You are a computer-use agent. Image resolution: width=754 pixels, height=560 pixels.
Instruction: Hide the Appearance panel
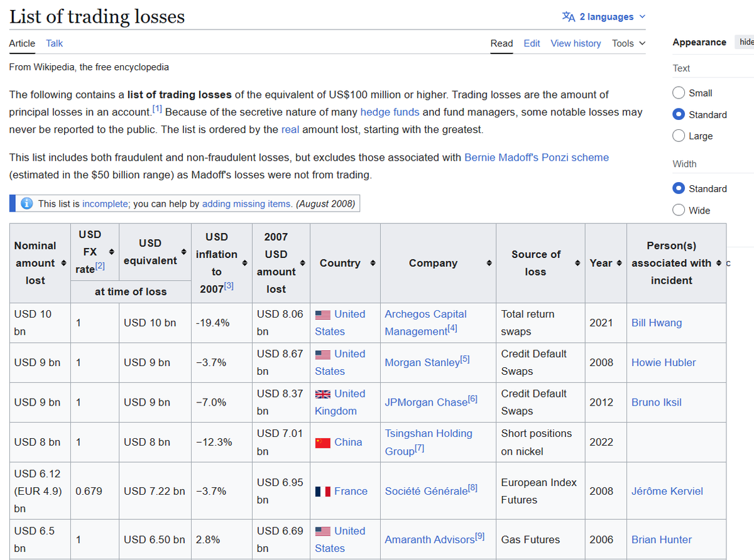point(746,42)
